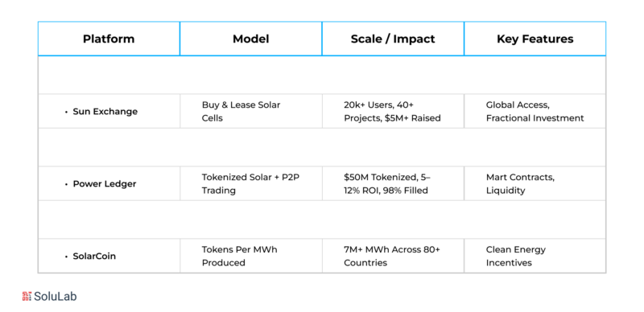This screenshot has width=644, height=312.
Task: Click the Buy & Lease Solar Cells cell
Action: point(251,111)
